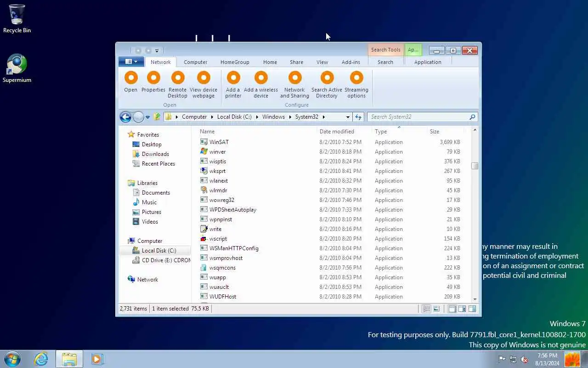Click the network tray icon

(513, 359)
